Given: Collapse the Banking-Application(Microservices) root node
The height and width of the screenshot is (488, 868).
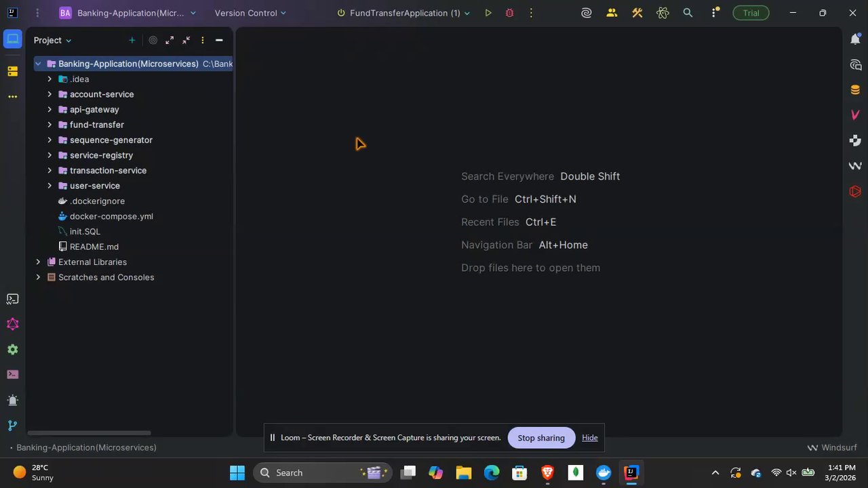Looking at the screenshot, I should click(x=38, y=64).
